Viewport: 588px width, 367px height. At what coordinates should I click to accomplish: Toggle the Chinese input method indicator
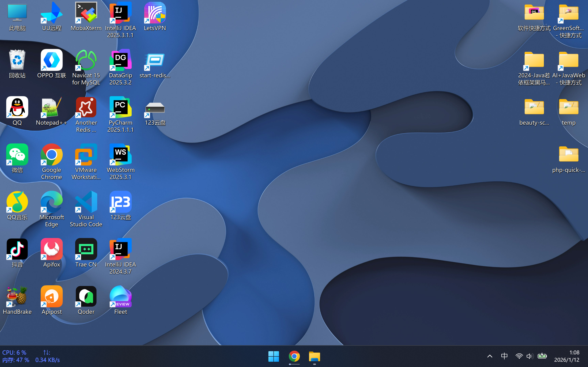504,356
